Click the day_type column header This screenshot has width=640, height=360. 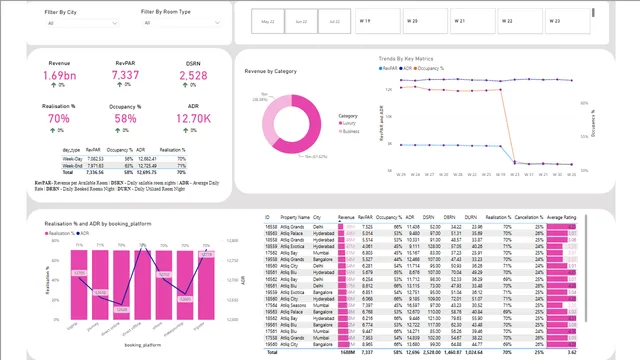coord(71,150)
